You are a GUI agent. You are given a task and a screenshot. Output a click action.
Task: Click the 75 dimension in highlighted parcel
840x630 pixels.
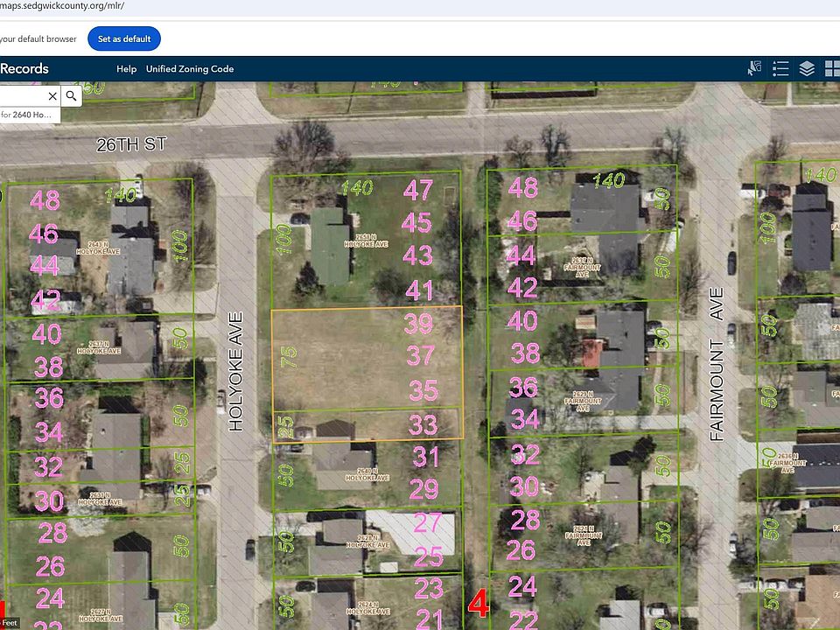pyautogui.click(x=288, y=357)
